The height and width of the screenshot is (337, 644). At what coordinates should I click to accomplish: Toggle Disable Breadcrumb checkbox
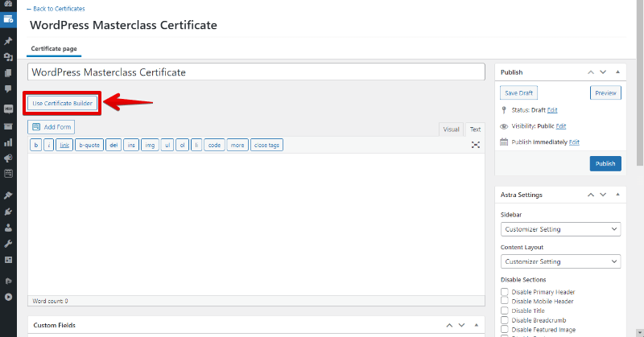(505, 320)
